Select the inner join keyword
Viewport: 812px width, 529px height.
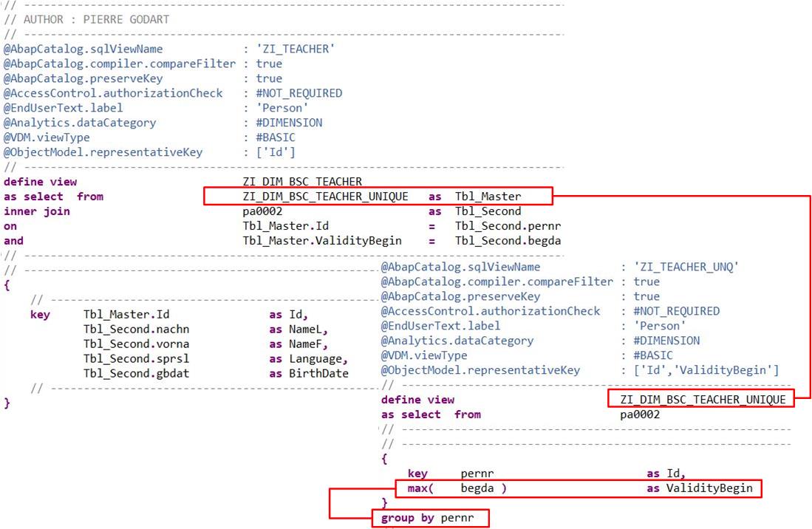[30, 211]
